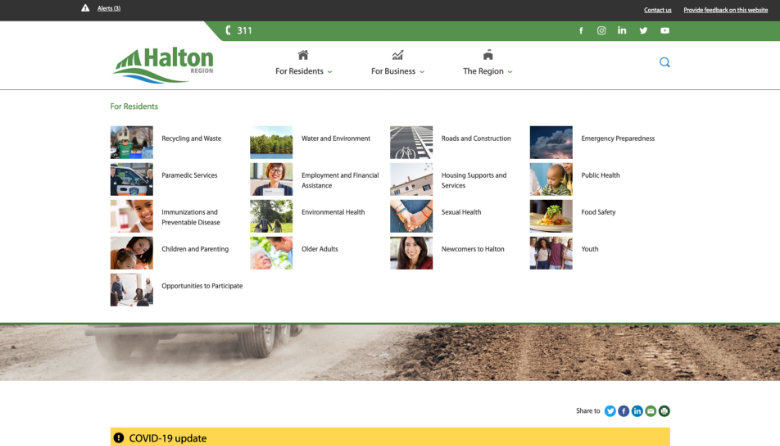Viewport: 780px width, 446px height.
Task: Open the Alerts (3) link
Action: [x=108, y=8]
